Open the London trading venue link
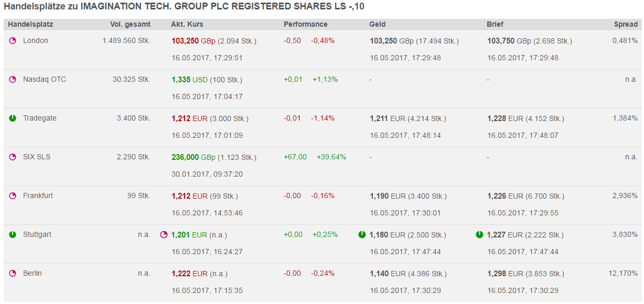The width and height of the screenshot is (644, 304). tap(35, 40)
